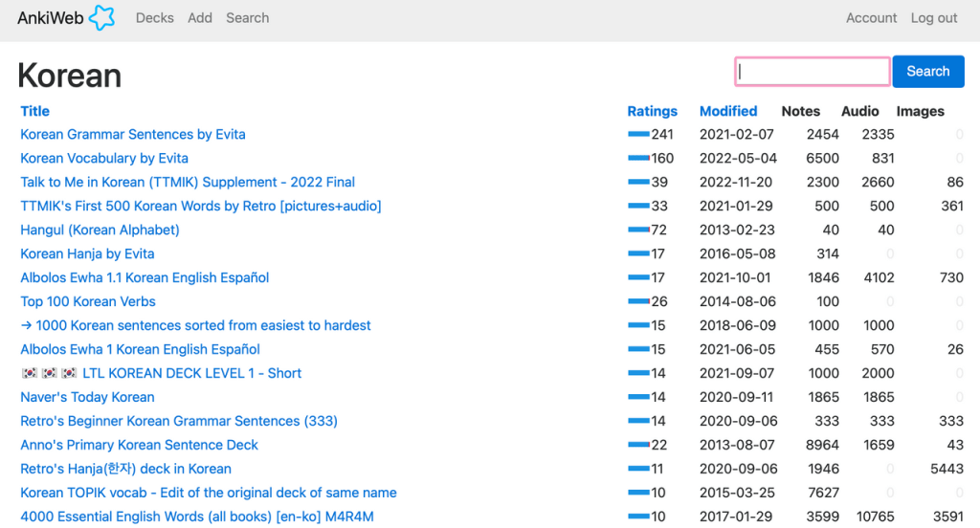Open Korean Vocabulary by Evita deck
Screen dimensions: 980x528
[103, 158]
